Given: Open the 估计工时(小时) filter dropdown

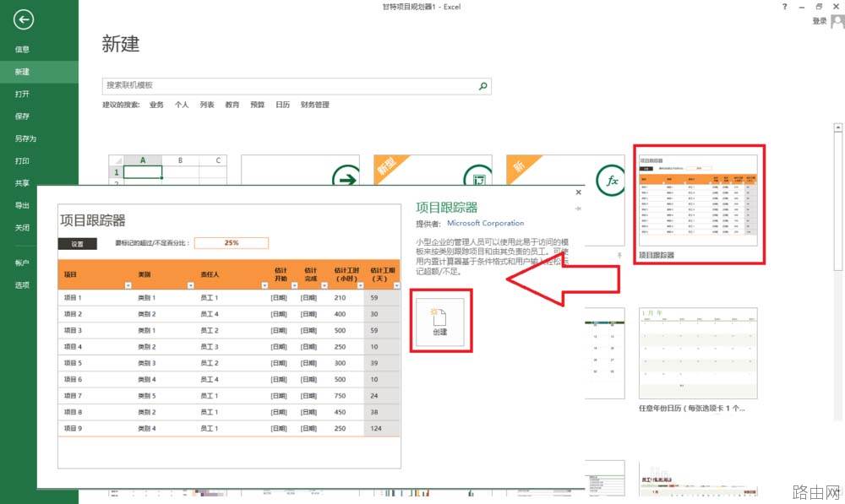Looking at the screenshot, I should click(361, 285).
